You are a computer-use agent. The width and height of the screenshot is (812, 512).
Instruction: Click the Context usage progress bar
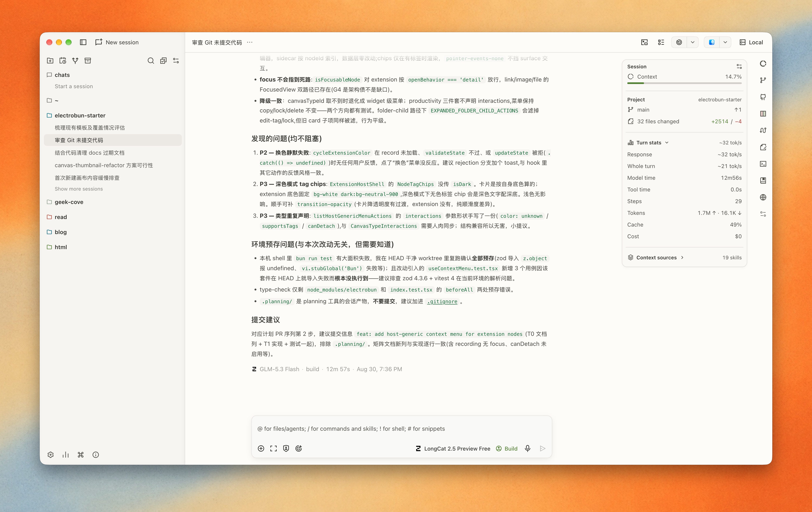(684, 83)
